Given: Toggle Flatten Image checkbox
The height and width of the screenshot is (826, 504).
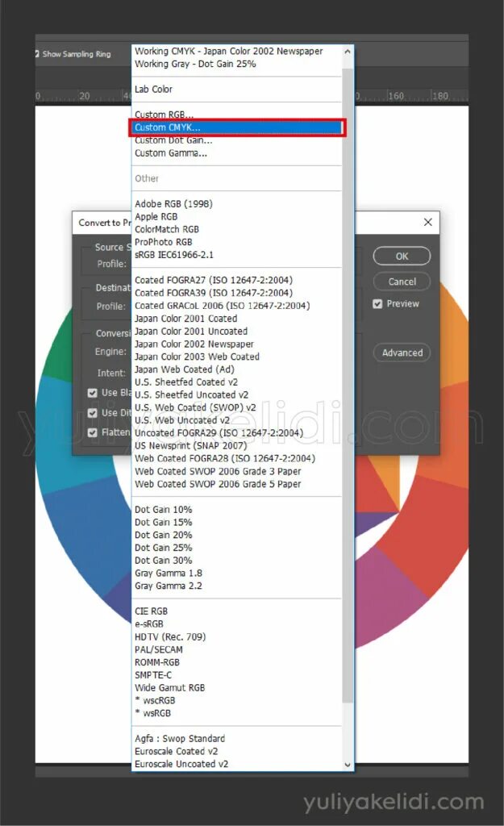Looking at the screenshot, I should click(x=92, y=432).
